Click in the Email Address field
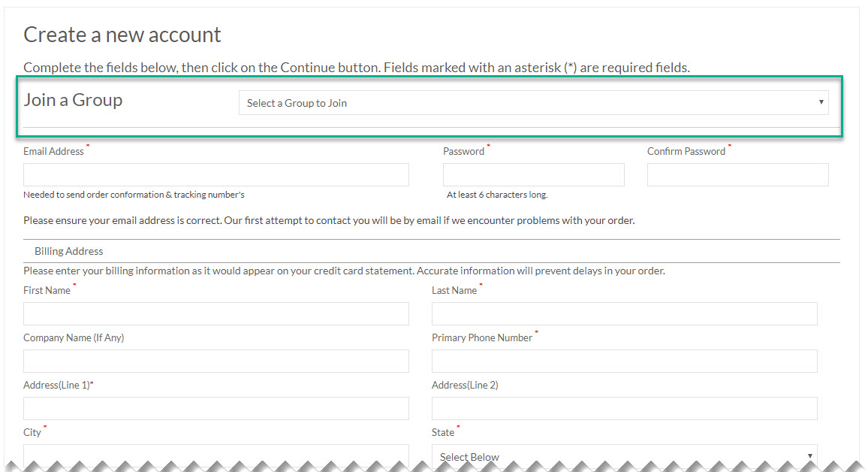This screenshot has height=472, width=868. (215, 174)
